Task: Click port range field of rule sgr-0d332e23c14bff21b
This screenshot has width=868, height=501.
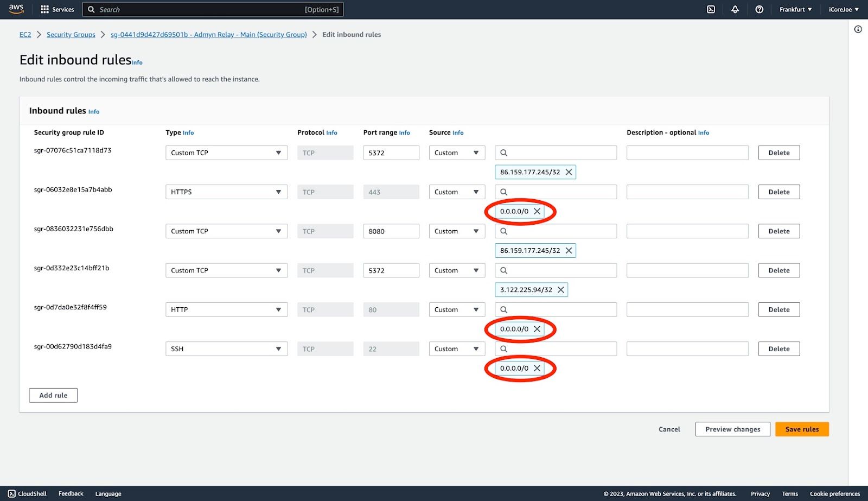Action: [x=391, y=270]
